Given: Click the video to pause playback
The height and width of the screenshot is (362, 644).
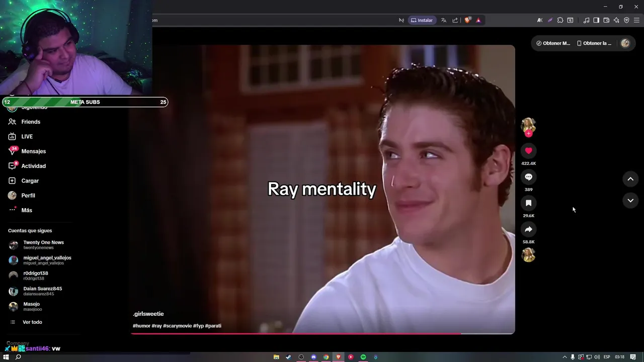Looking at the screenshot, I should (323, 189).
